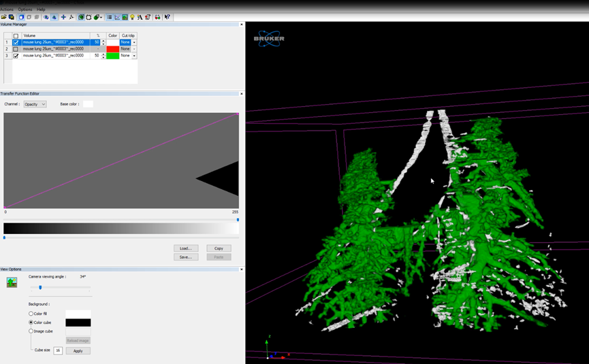Image resolution: width=589 pixels, height=364 pixels.
Task: Click the What's This help pointer icon
Action: 167,17
